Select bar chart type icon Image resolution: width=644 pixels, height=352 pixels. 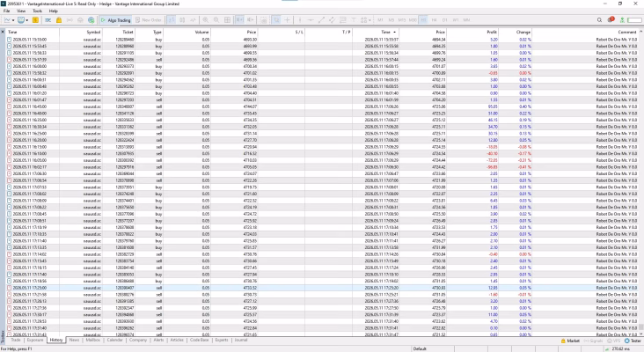(x=172, y=19)
